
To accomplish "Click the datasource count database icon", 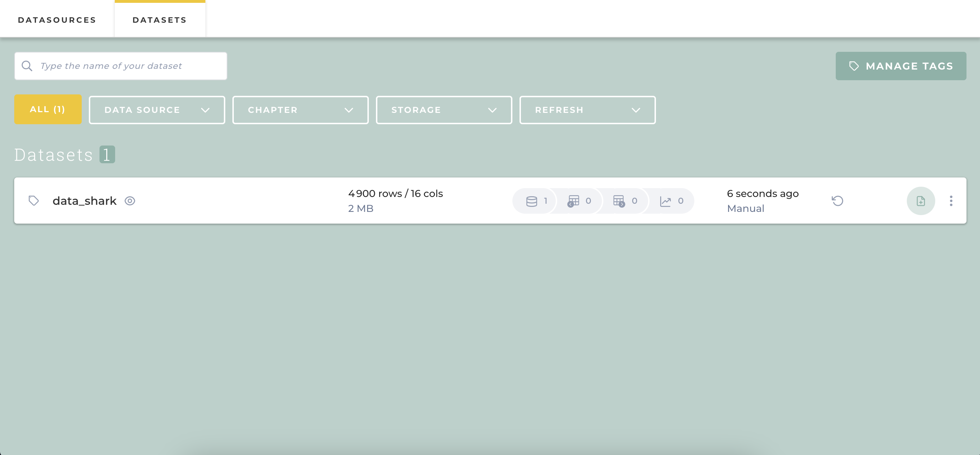I will tap(532, 201).
